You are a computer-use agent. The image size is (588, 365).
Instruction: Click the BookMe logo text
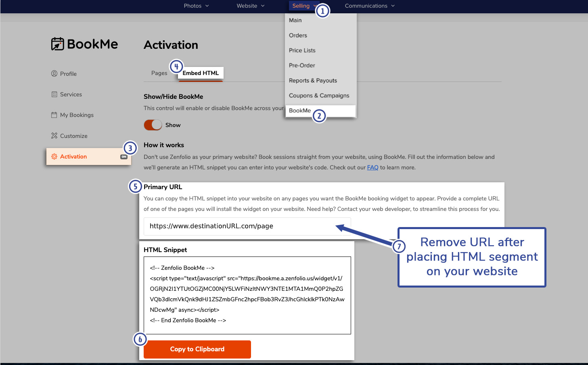pyautogui.click(x=92, y=44)
